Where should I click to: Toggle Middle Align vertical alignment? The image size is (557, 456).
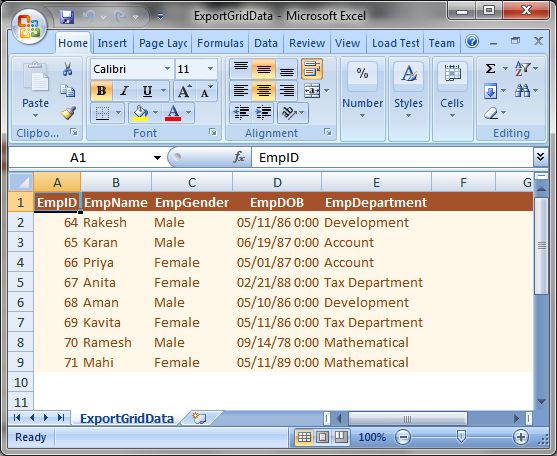click(264, 69)
